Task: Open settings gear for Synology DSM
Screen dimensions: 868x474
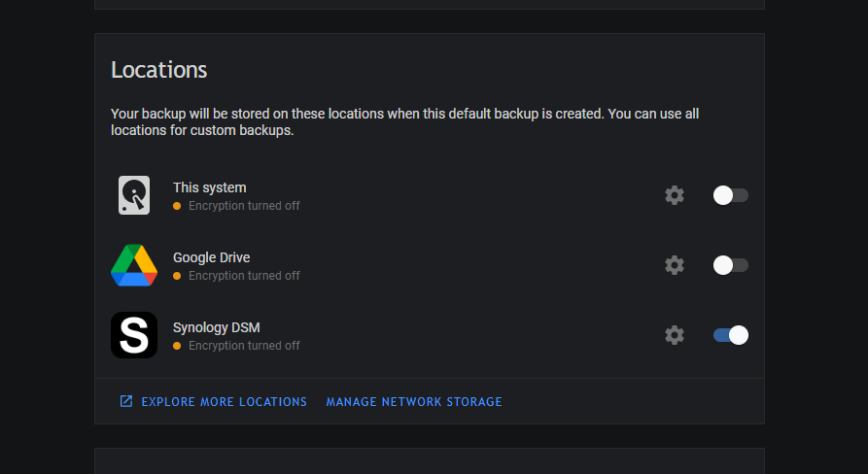Action: coord(675,335)
